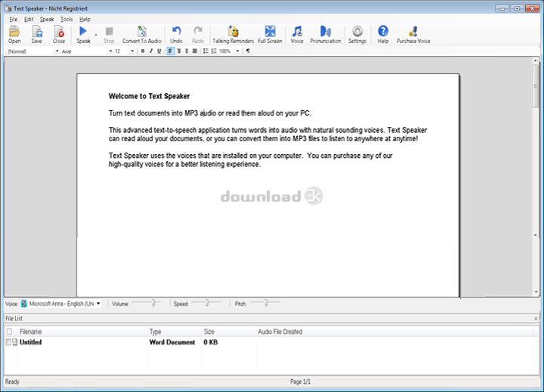The height and width of the screenshot is (392, 544).
Task: Align text left
Action: (170, 51)
